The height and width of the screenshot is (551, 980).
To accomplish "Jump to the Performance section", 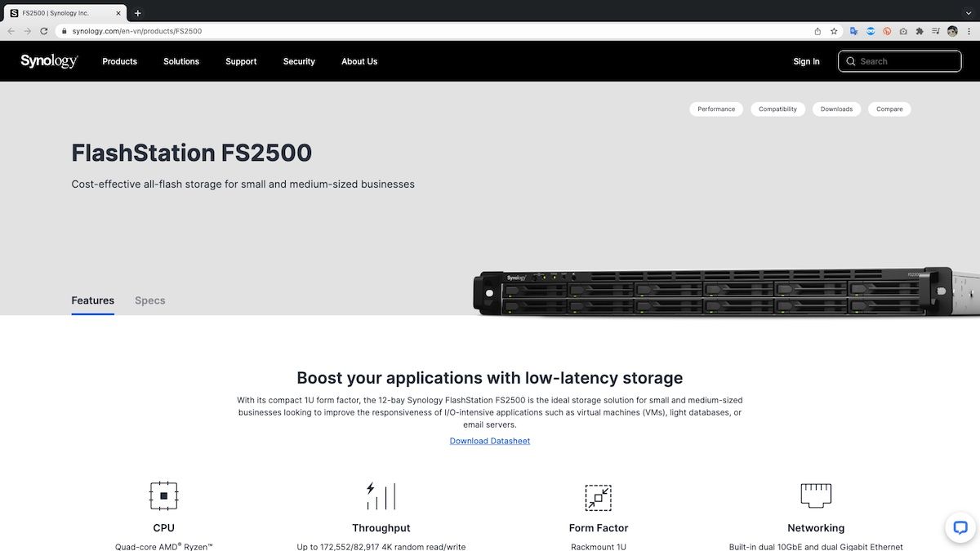I will tap(716, 109).
